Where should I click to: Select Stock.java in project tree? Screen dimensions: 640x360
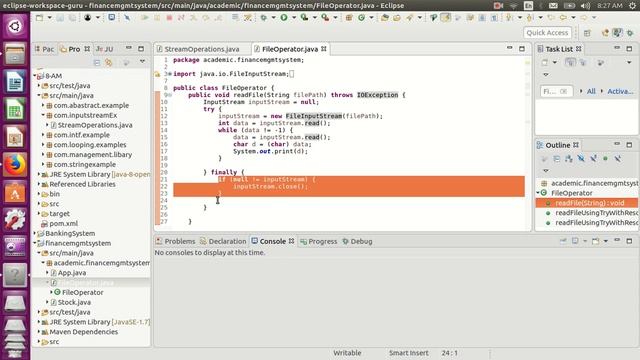pyautogui.click(x=74, y=302)
